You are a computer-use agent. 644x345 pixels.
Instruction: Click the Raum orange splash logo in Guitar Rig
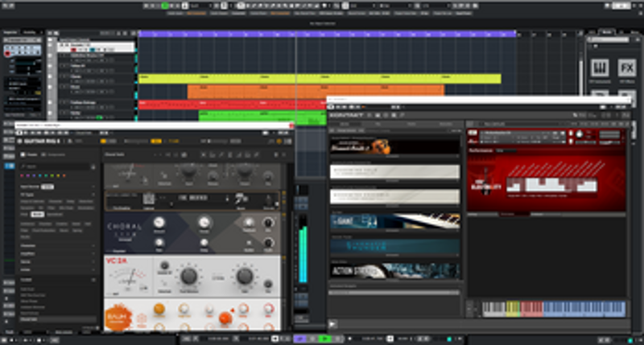tap(118, 317)
